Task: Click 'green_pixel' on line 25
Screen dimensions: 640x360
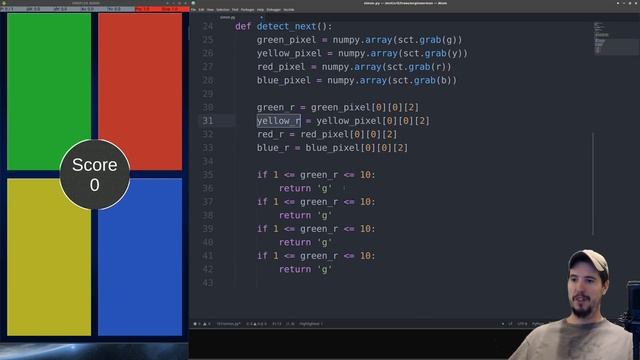Action: (x=287, y=40)
